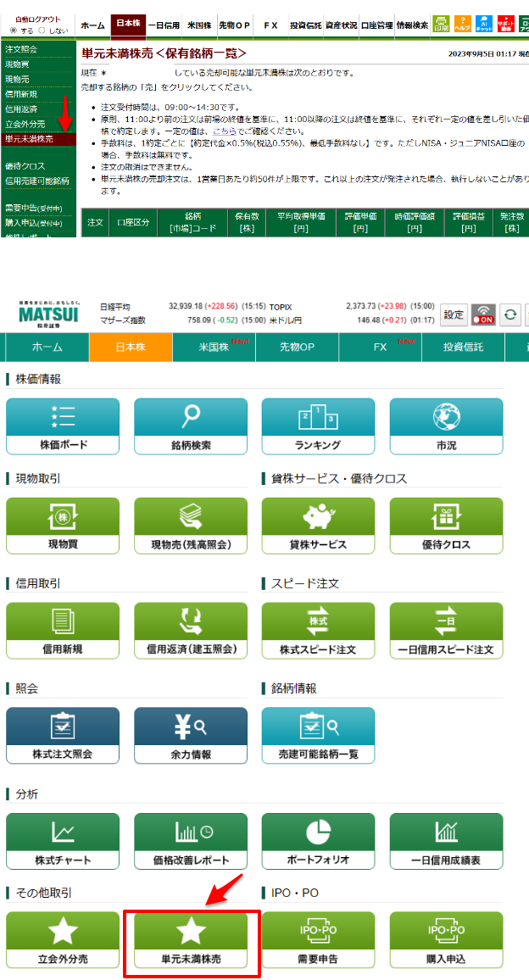Open the 需要申告 IPO・PO tile
Screen dimensions: 529x980
pyautogui.click(x=318, y=939)
